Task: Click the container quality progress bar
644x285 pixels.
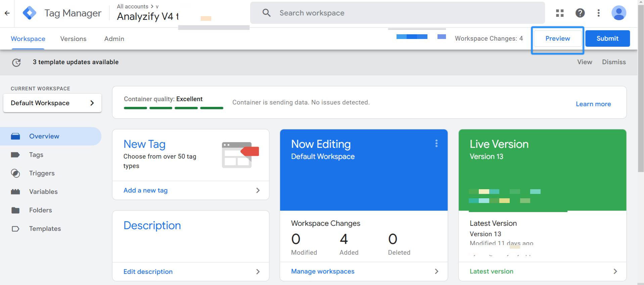Action: pos(174,108)
